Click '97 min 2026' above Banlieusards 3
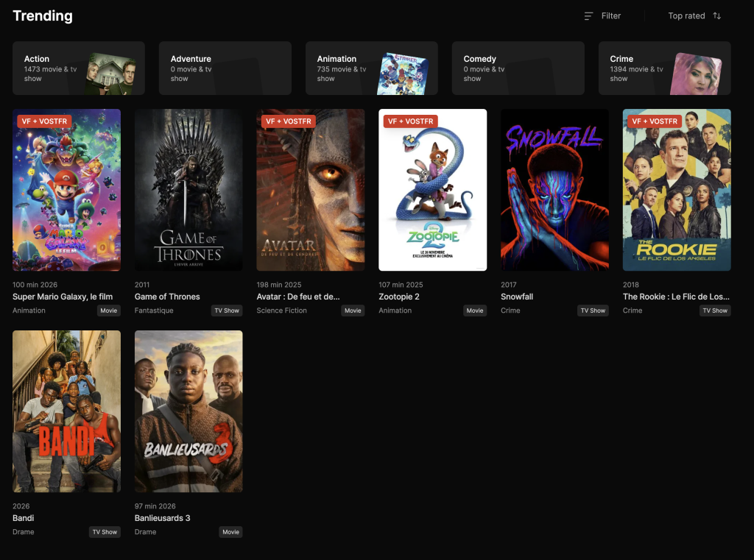 155,506
